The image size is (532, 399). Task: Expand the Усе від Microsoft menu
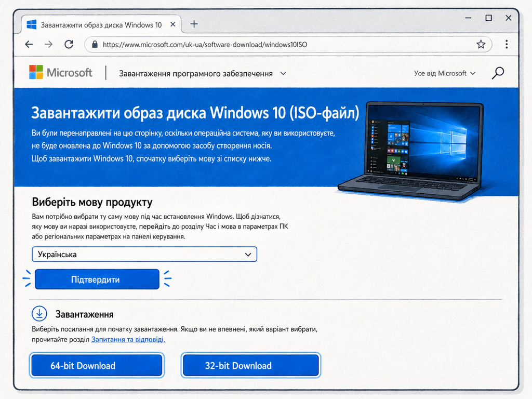(x=445, y=73)
